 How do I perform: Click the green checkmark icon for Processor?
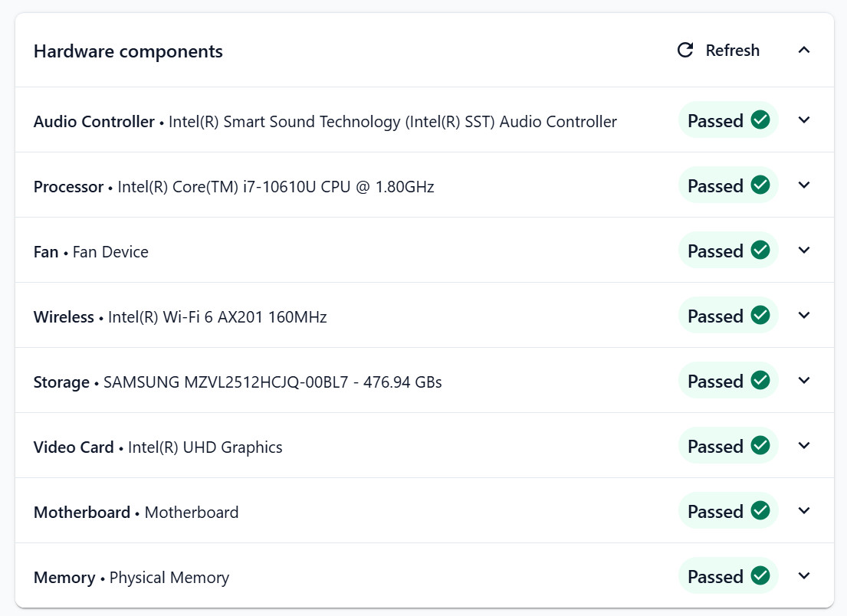click(760, 185)
